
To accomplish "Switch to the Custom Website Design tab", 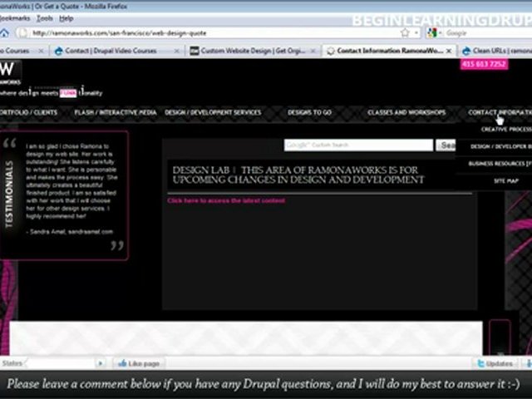I will (x=252, y=51).
